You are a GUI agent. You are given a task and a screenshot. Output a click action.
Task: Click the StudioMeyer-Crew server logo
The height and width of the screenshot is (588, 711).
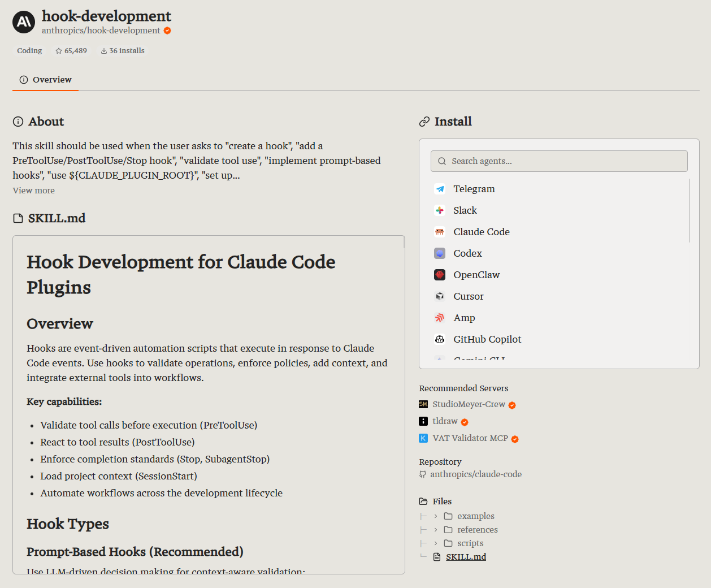pyautogui.click(x=423, y=404)
